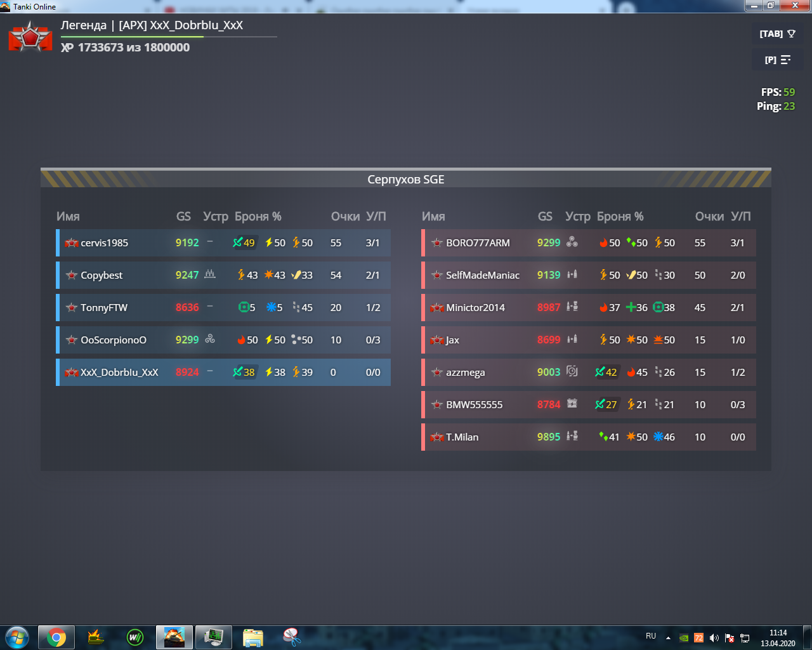The image size is (812, 650).
Task: Click the device icon in BMW555555's row
Action: pyautogui.click(x=572, y=404)
